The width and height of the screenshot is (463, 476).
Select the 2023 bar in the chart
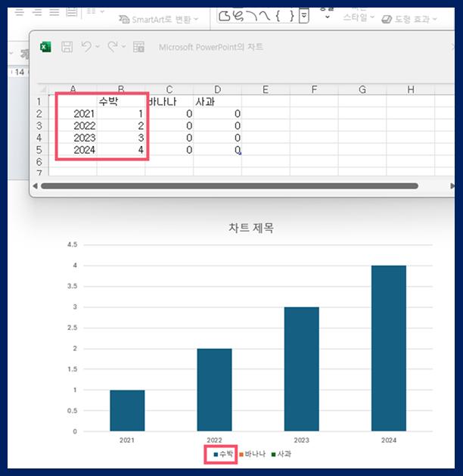point(302,369)
